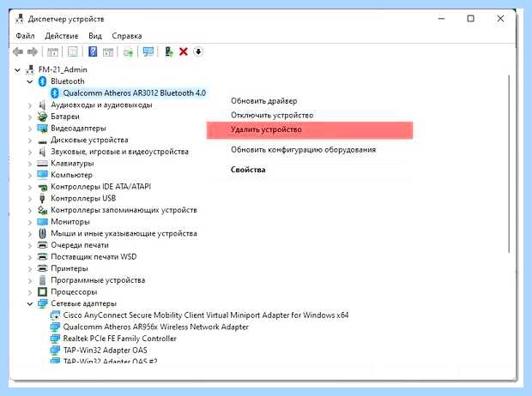Expand the Очереди печати category
The height and width of the screenshot is (396, 532).
tap(30, 245)
